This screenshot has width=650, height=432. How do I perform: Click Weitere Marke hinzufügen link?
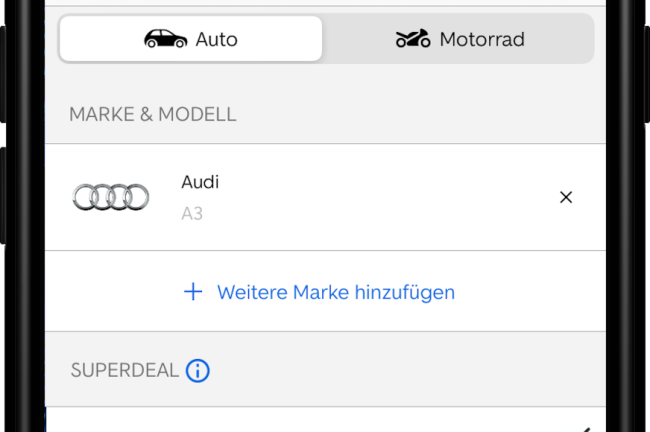click(335, 292)
